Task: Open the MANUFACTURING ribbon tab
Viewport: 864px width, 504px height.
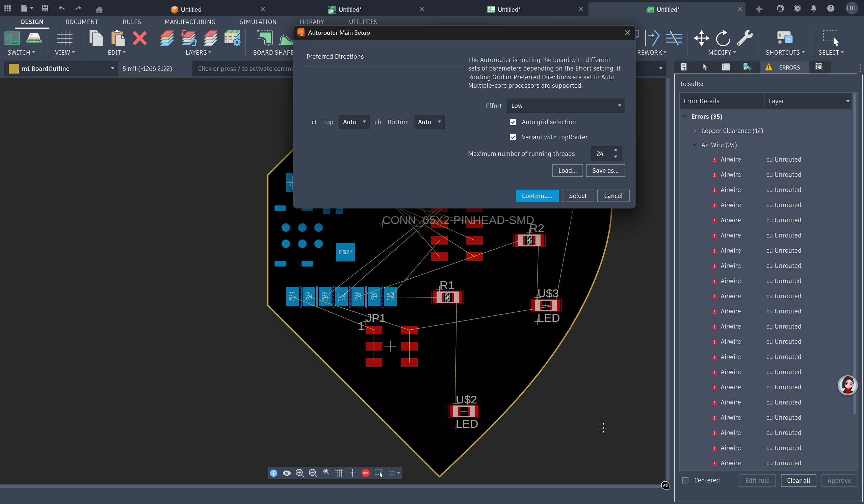Action: pos(190,22)
